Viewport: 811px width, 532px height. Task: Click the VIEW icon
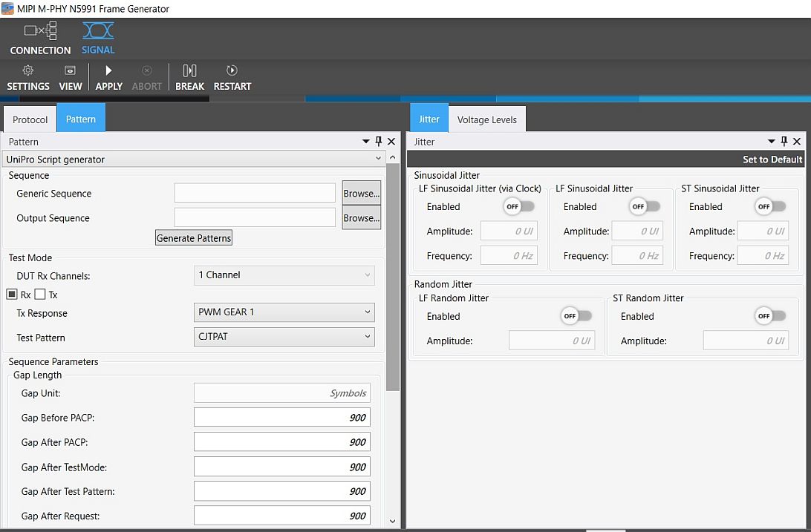point(70,76)
